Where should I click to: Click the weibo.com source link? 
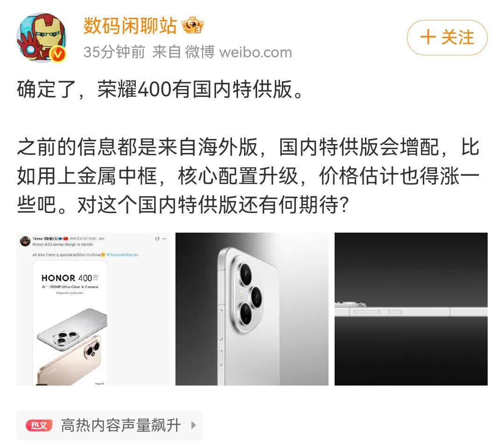[x=255, y=52]
